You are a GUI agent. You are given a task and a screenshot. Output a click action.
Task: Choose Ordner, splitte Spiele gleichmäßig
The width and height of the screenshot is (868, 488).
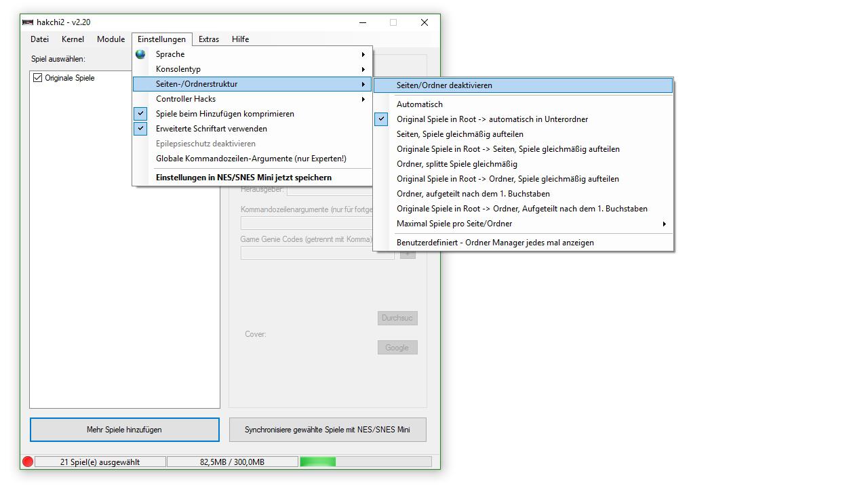[524, 164]
